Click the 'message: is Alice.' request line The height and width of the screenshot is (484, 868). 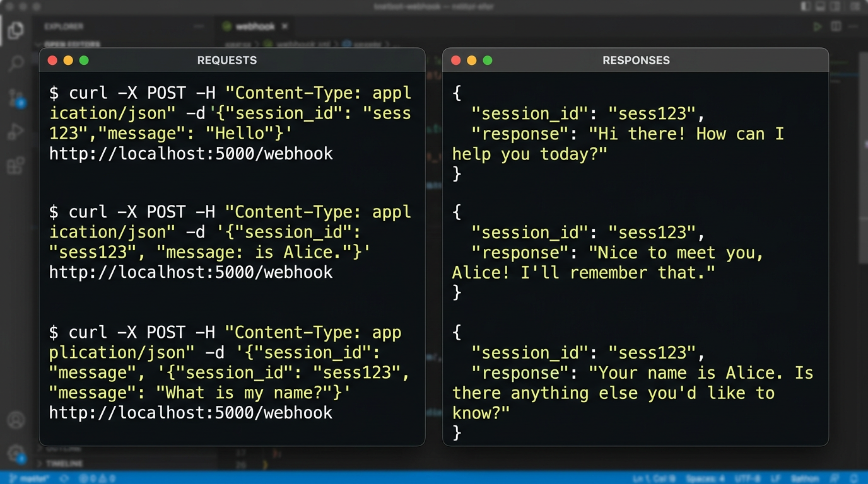point(210,252)
